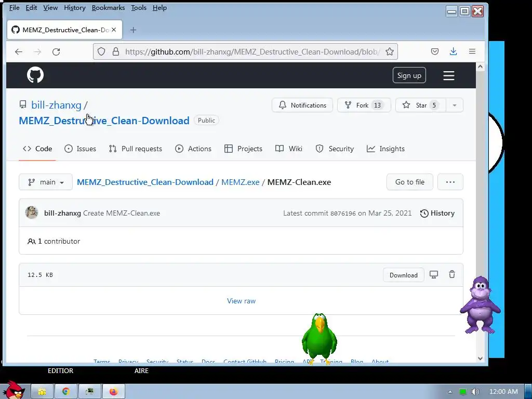532x399 pixels.
Task: Switch to the Code tab
Action: 37,149
